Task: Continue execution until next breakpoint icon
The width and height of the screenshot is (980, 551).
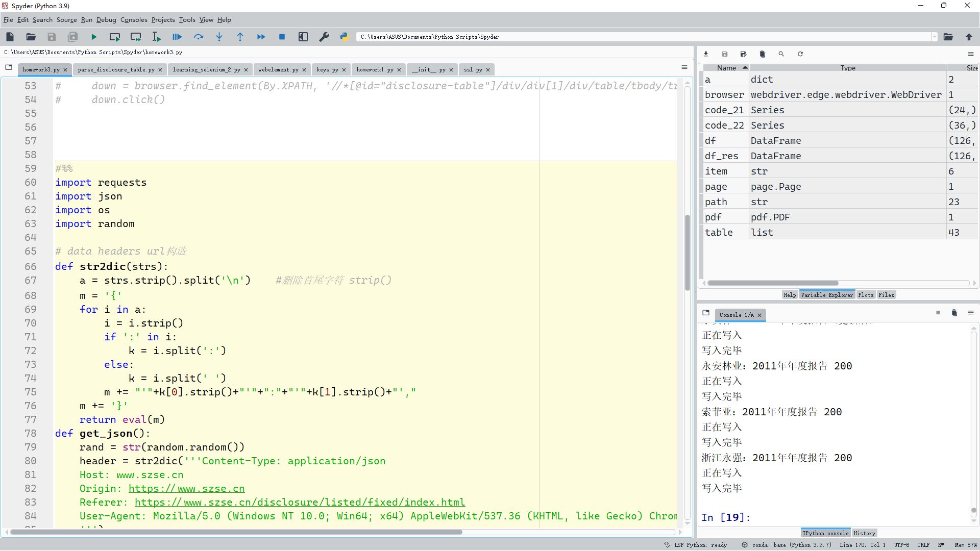Action: pyautogui.click(x=261, y=37)
